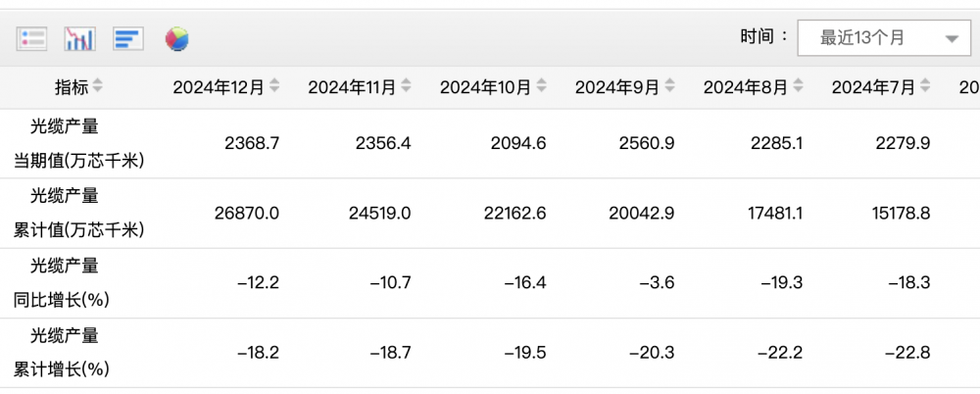
Task: Click the 2024年9月 sort arrows
Action: [x=669, y=87]
